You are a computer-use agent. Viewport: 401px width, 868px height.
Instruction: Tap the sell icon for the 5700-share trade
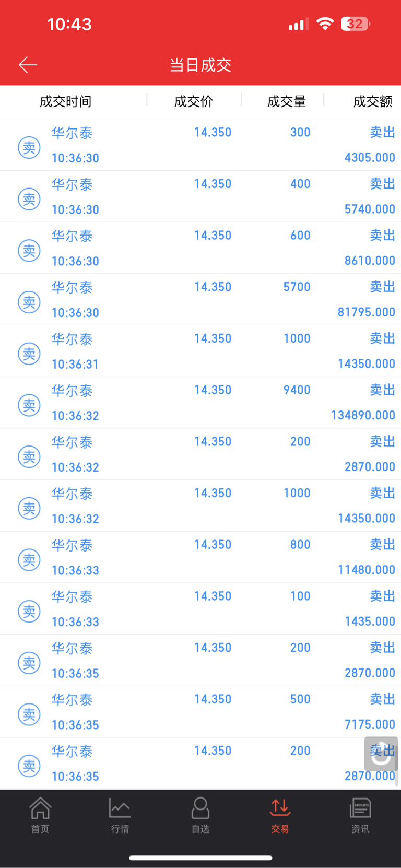(29, 302)
